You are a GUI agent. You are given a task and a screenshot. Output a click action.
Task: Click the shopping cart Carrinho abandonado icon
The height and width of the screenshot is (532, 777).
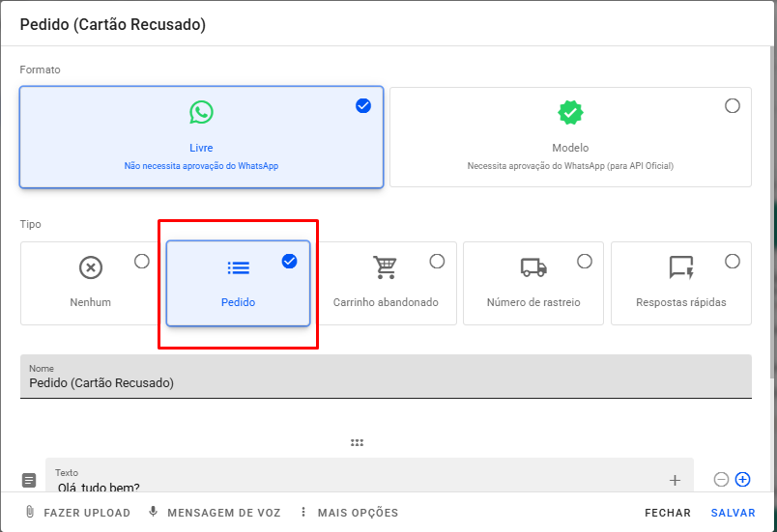386,267
